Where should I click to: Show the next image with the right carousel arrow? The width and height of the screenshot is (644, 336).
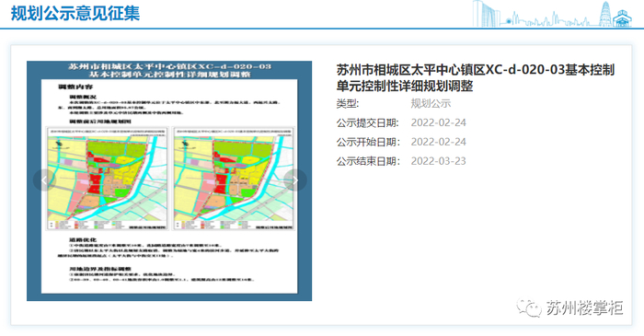(295, 180)
